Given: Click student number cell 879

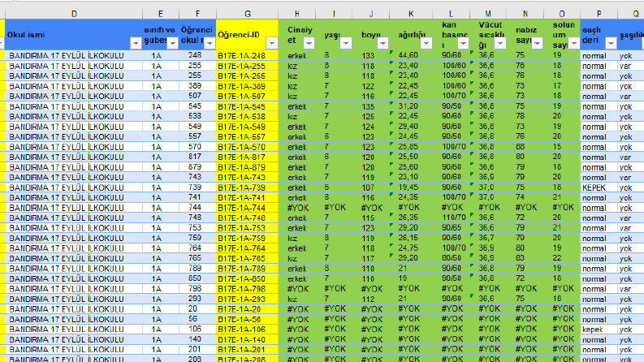Looking at the screenshot, I should point(197,167).
